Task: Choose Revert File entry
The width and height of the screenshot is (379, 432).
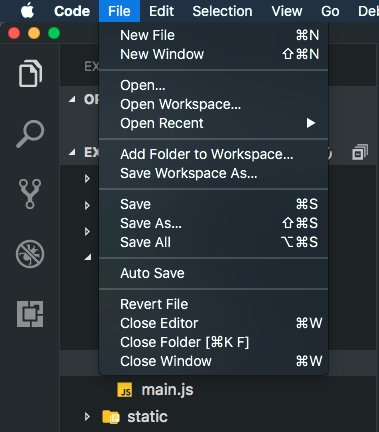Action: tap(214, 304)
